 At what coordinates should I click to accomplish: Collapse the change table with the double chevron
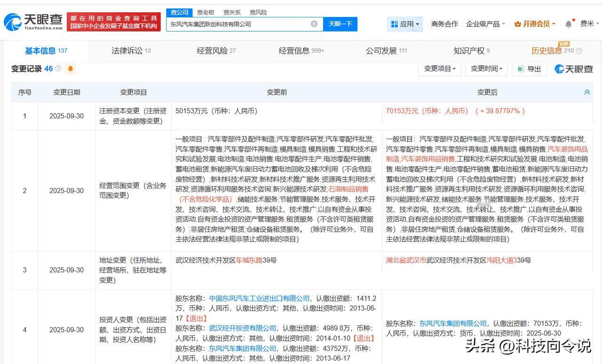[587, 93]
